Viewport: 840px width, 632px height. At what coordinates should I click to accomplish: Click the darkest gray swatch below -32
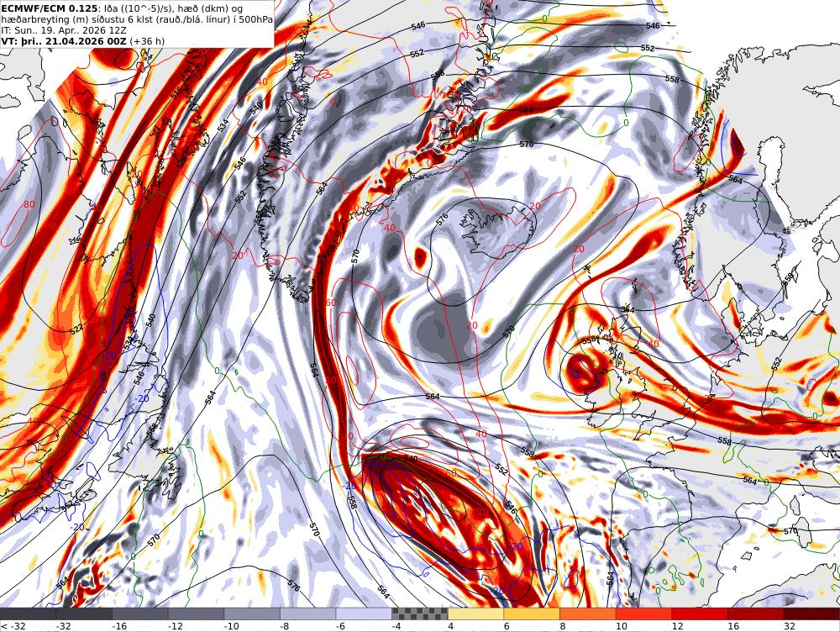[28, 614]
